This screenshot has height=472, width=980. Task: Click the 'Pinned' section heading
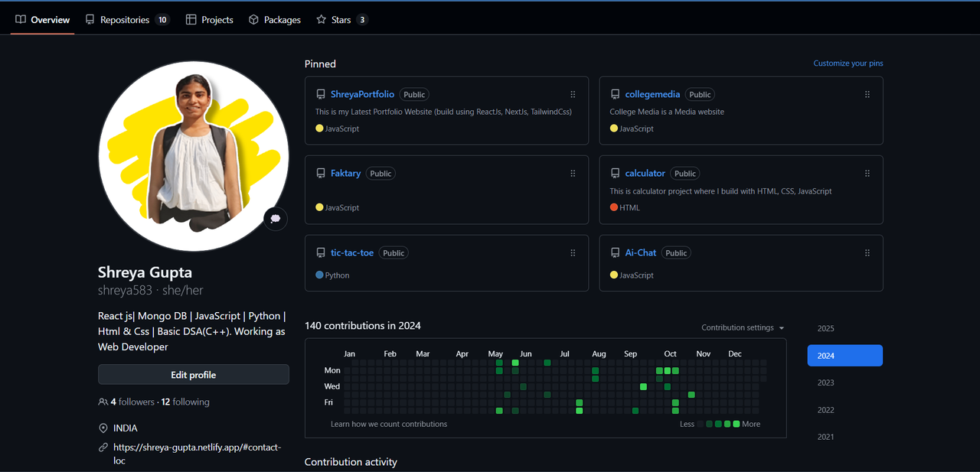320,64
